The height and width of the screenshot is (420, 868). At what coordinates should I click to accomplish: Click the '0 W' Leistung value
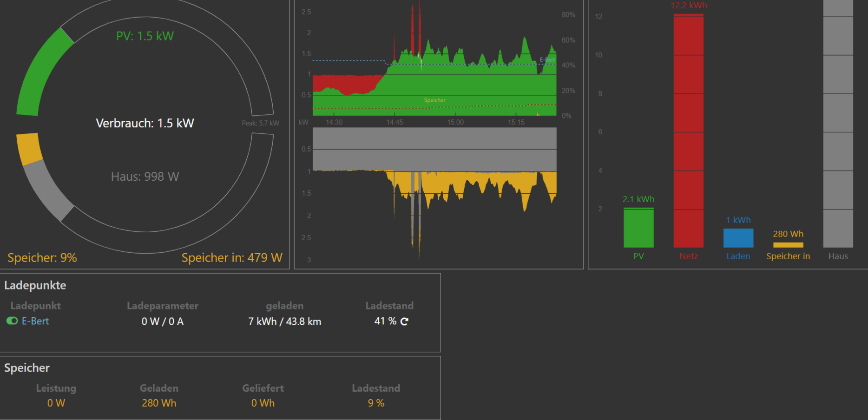[x=56, y=403]
